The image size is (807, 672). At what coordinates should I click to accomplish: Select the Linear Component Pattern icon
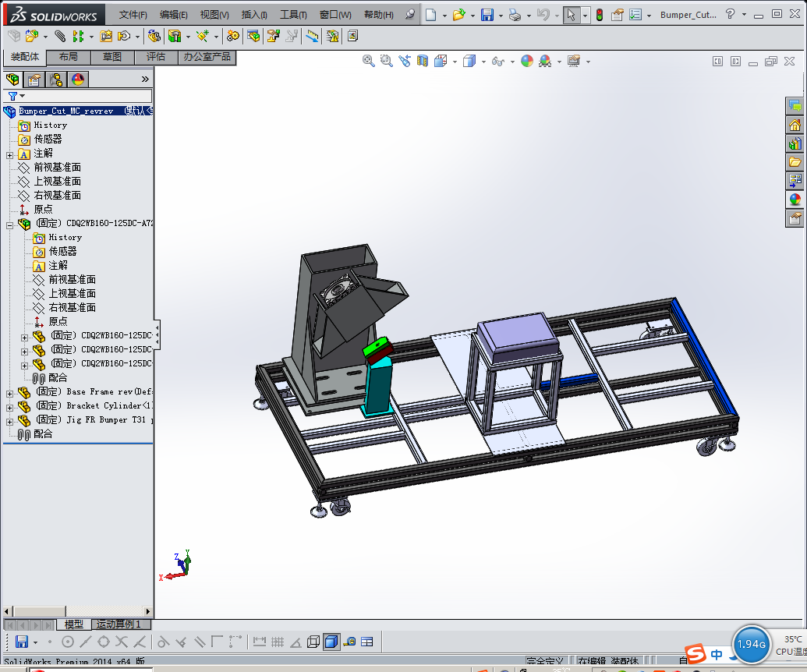(x=78, y=36)
